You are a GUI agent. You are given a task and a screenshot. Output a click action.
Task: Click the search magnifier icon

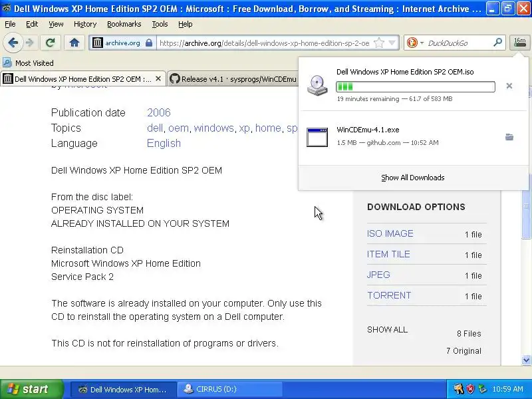497,43
